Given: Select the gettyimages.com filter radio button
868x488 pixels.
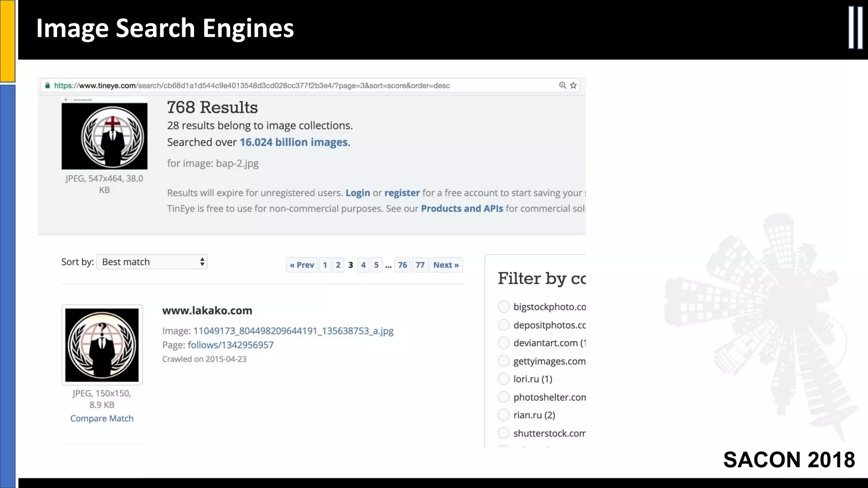Looking at the screenshot, I should pos(504,361).
